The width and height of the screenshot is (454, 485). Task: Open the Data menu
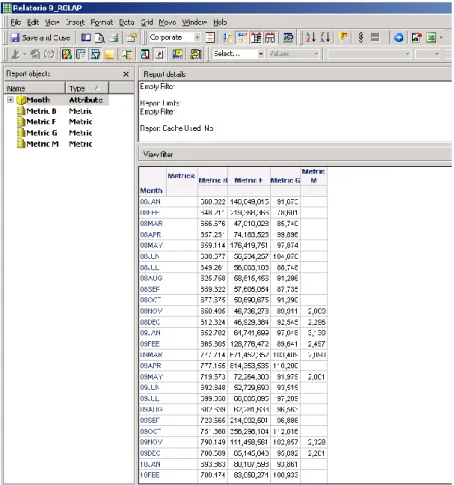point(127,22)
